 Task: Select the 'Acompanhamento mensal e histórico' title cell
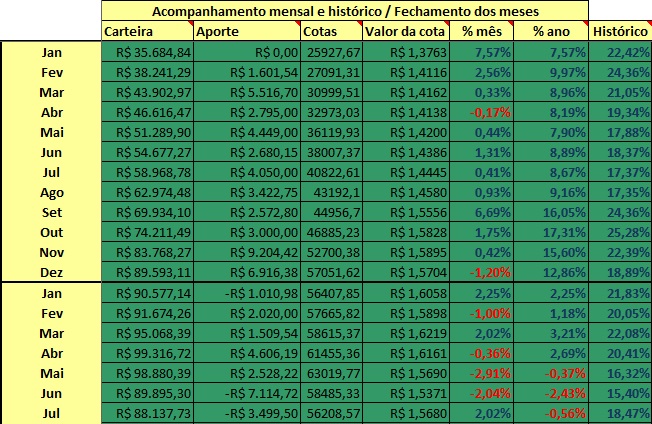coord(345,11)
